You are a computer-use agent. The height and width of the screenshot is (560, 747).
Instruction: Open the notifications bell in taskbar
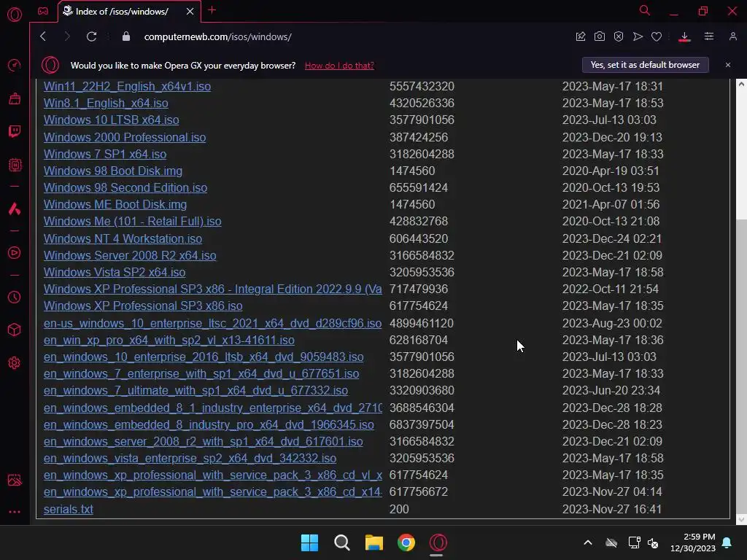coord(727,542)
